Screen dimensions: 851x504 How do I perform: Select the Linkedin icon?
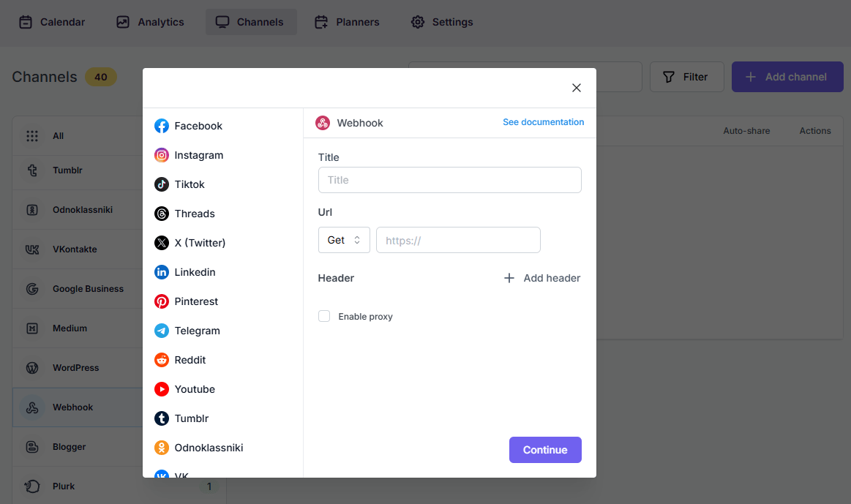[161, 272]
